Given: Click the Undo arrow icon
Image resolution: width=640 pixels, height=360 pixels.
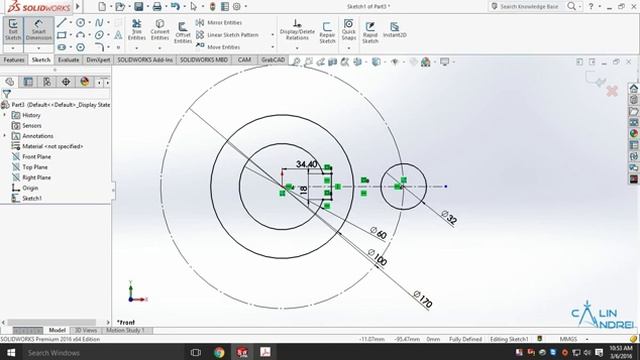Looking at the screenshot, I should coord(175,7).
